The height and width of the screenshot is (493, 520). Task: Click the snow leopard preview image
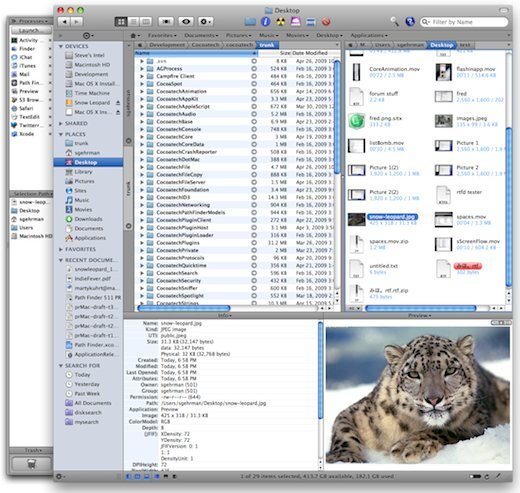pos(418,395)
